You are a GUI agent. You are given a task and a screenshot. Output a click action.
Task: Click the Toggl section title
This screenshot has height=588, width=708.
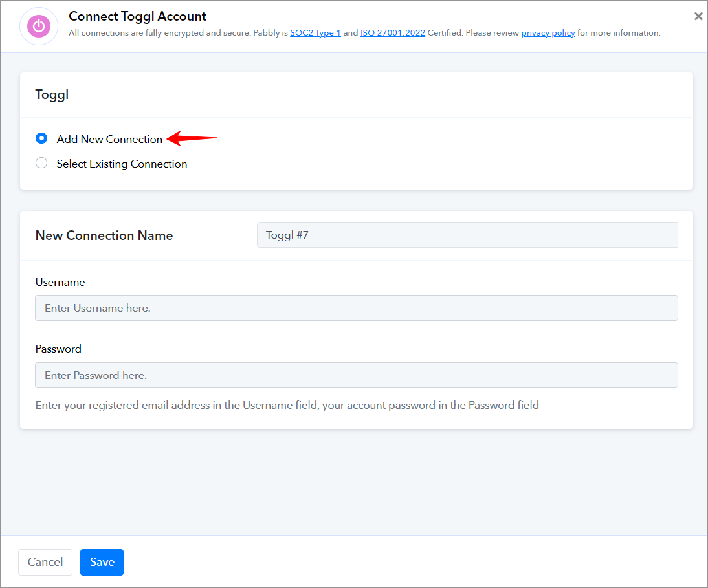click(52, 95)
